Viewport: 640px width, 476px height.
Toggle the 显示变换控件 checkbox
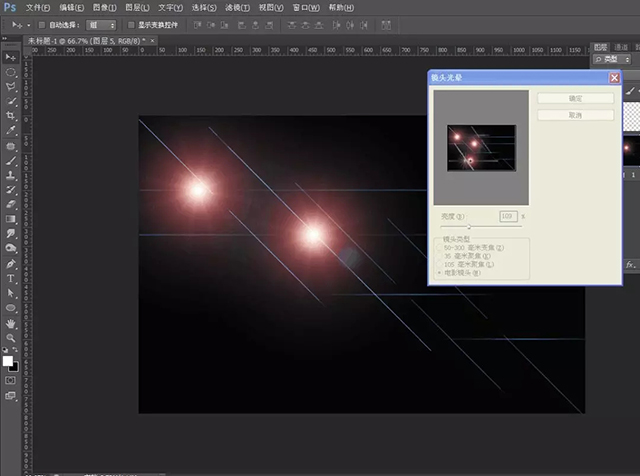[130, 24]
